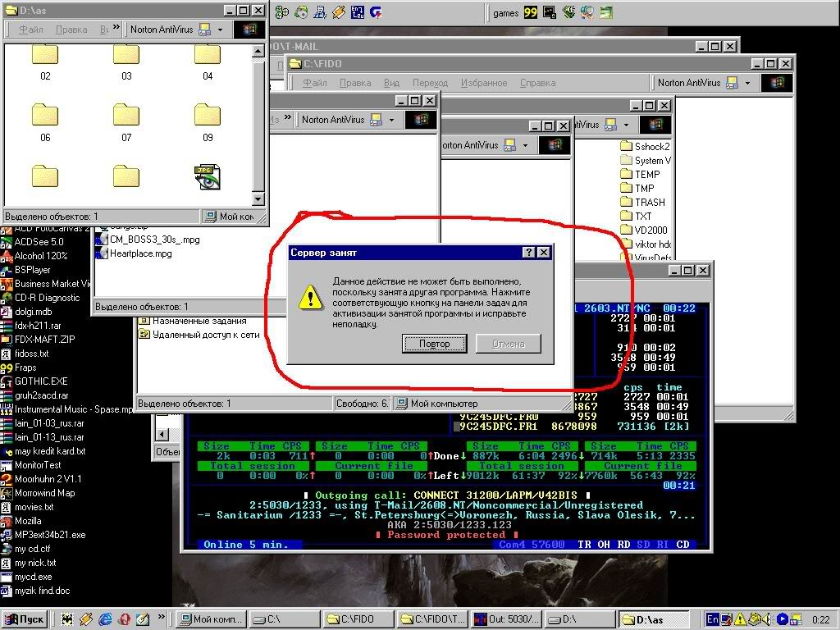Click the Fraps 99 icon in top toolbar

pyautogui.click(x=531, y=12)
